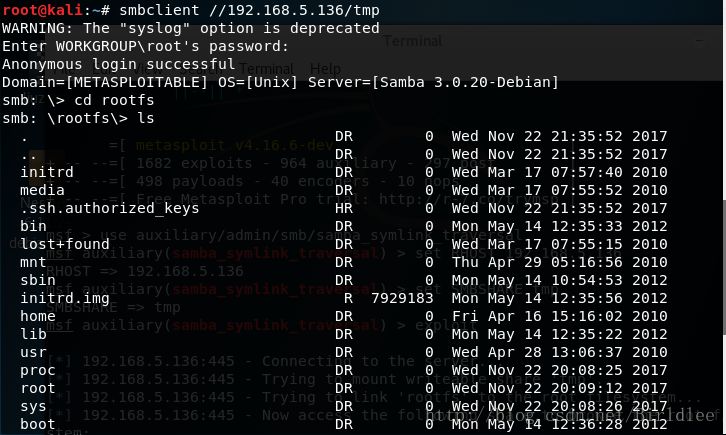This screenshot has width=726, height=435.
Task: Click the root@kali prompt text
Action: pyautogui.click(x=43, y=10)
